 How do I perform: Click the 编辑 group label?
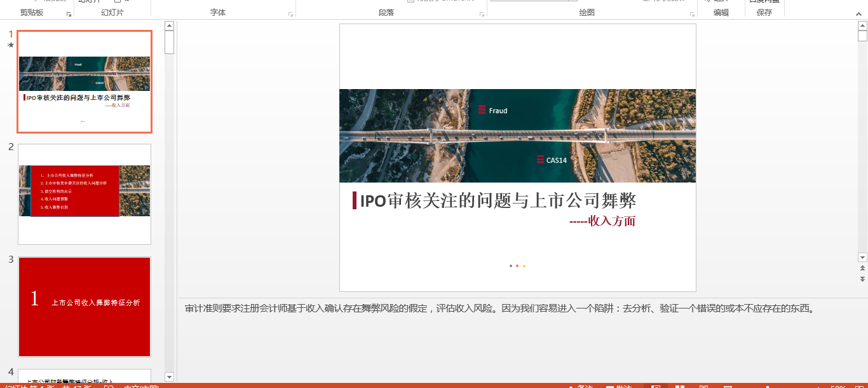click(x=721, y=13)
